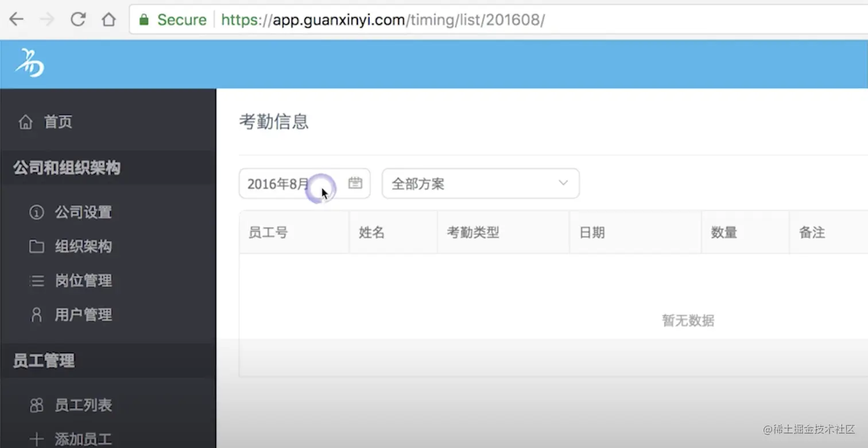This screenshot has height=448, width=868.
Task: Click the browser forward arrow
Action: pos(47,20)
